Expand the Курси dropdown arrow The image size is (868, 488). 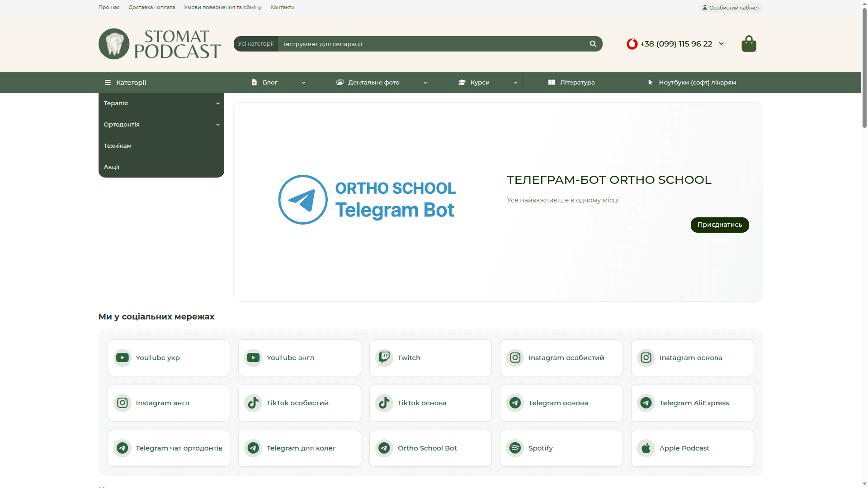[515, 83]
